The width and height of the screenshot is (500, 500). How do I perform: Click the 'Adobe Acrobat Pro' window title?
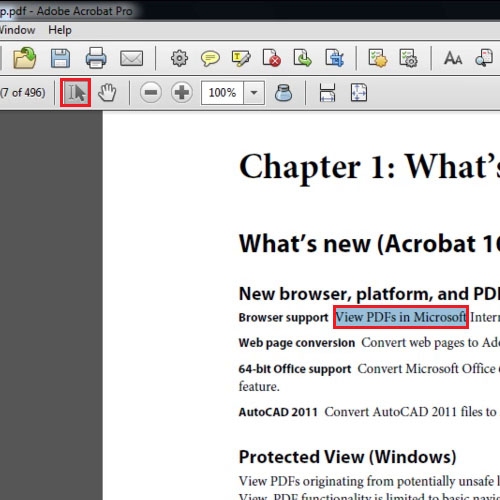tap(85, 11)
